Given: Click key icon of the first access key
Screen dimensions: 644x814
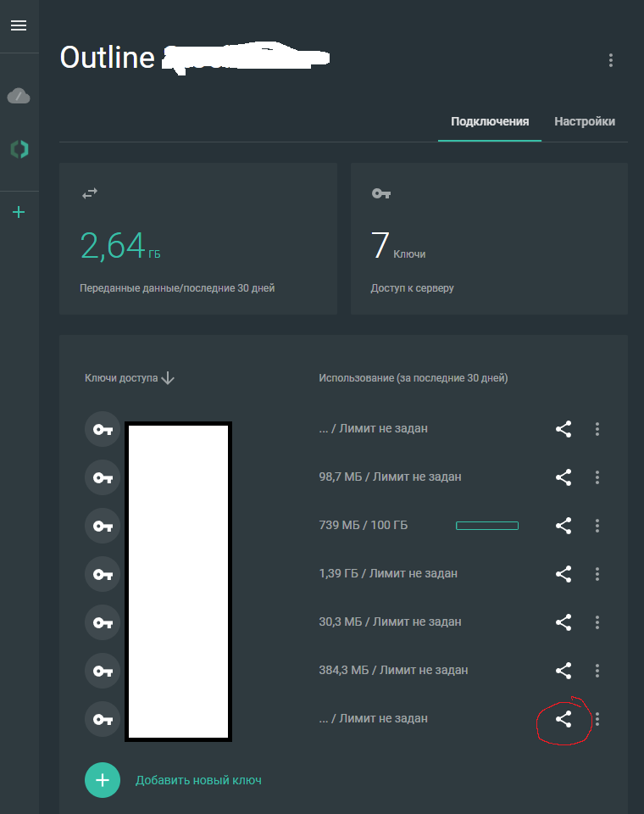Looking at the screenshot, I should (x=103, y=430).
